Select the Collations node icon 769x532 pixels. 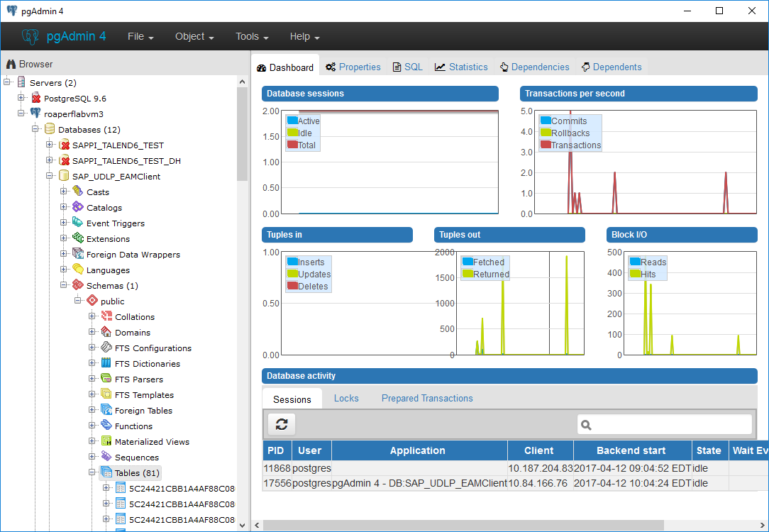click(x=106, y=316)
